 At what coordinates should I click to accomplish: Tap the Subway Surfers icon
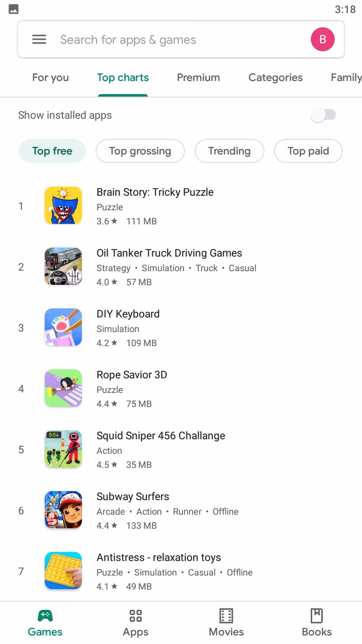(63, 510)
